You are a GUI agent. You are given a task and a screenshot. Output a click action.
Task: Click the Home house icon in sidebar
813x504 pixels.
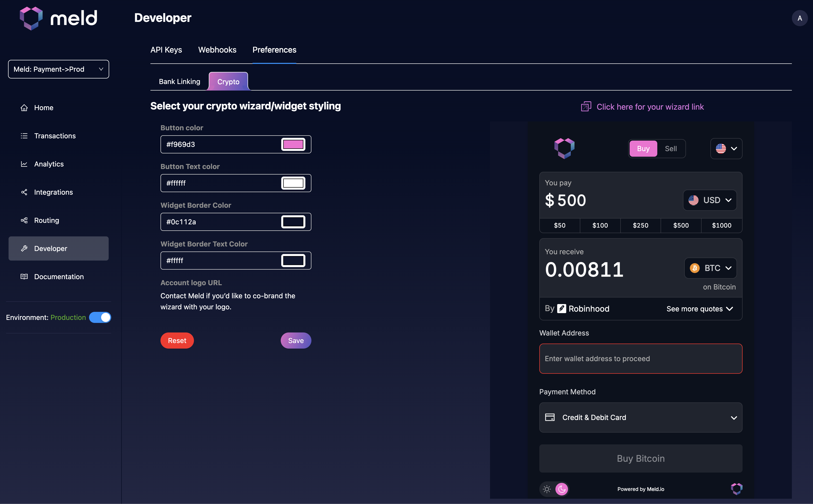(x=24, y=108)
